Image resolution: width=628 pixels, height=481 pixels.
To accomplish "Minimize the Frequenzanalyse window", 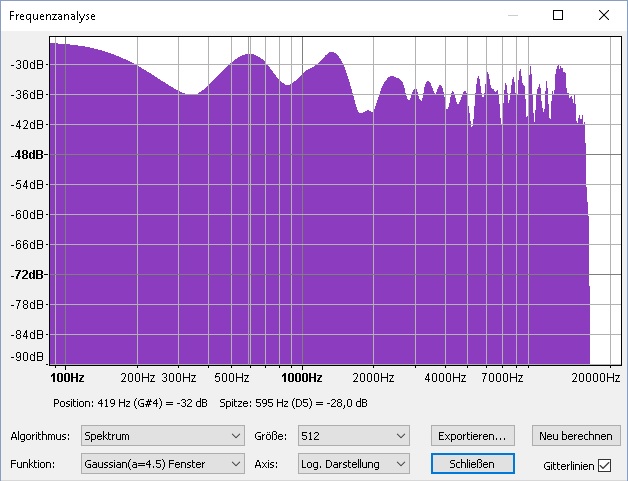I will 512,15.
